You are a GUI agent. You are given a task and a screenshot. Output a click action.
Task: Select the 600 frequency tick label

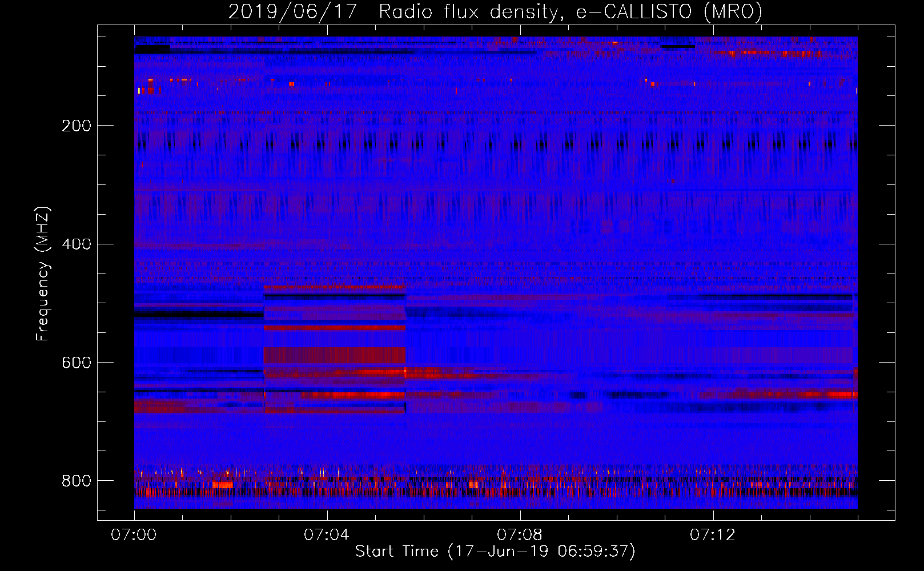[77, 363]
